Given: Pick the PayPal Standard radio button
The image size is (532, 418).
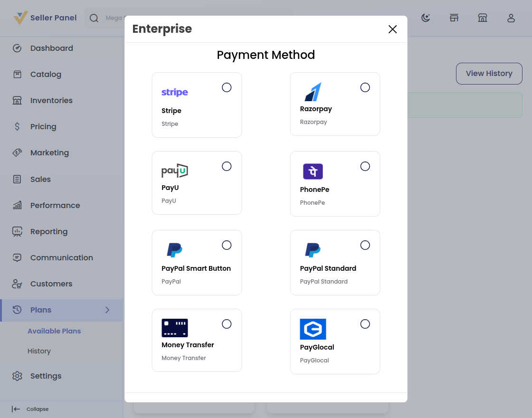Looking at the screenshot, I should coord(365,245).
